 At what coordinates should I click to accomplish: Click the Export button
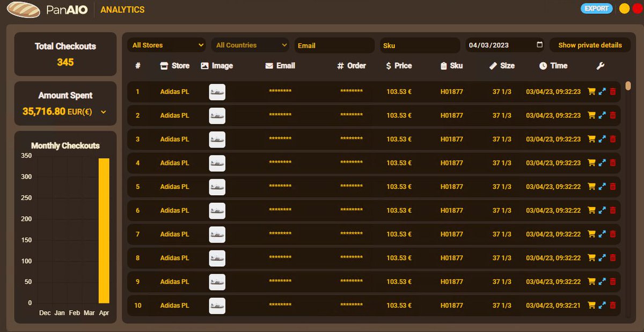[x=596, y=9]
